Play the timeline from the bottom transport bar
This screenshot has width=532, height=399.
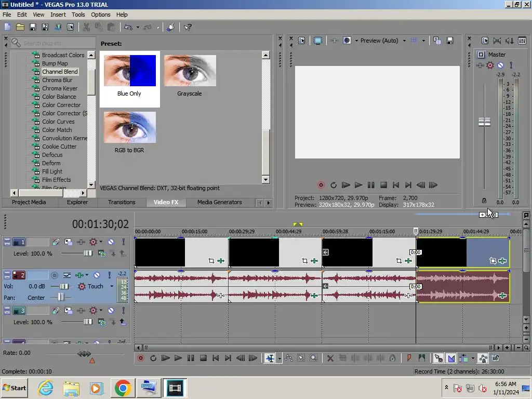[178, 358]
